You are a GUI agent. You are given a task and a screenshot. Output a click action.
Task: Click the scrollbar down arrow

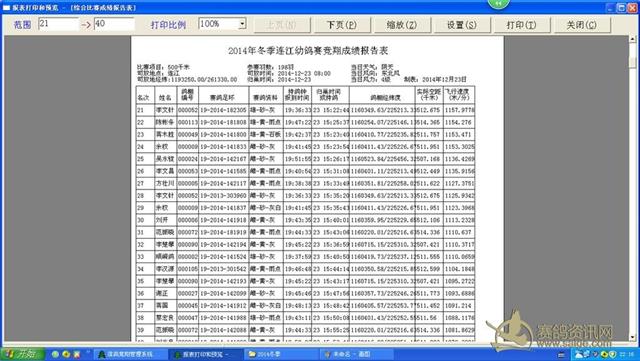pos(632,337)
